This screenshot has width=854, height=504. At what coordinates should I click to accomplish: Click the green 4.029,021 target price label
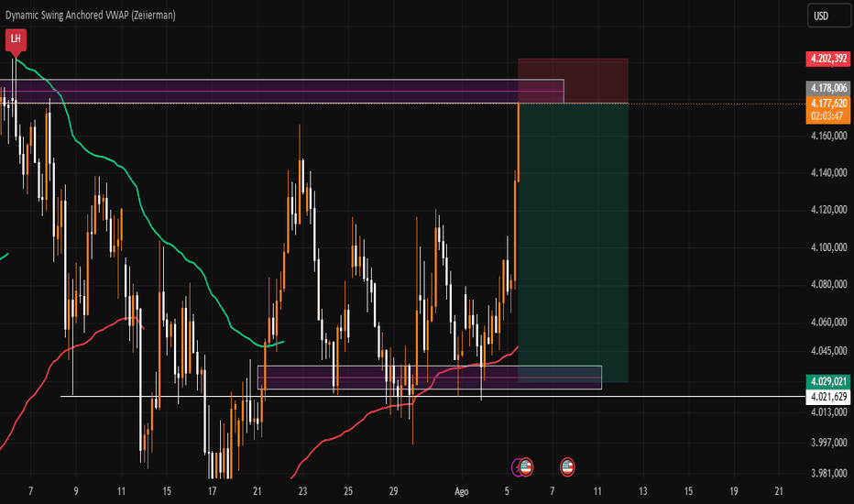[x=827, y=381]
